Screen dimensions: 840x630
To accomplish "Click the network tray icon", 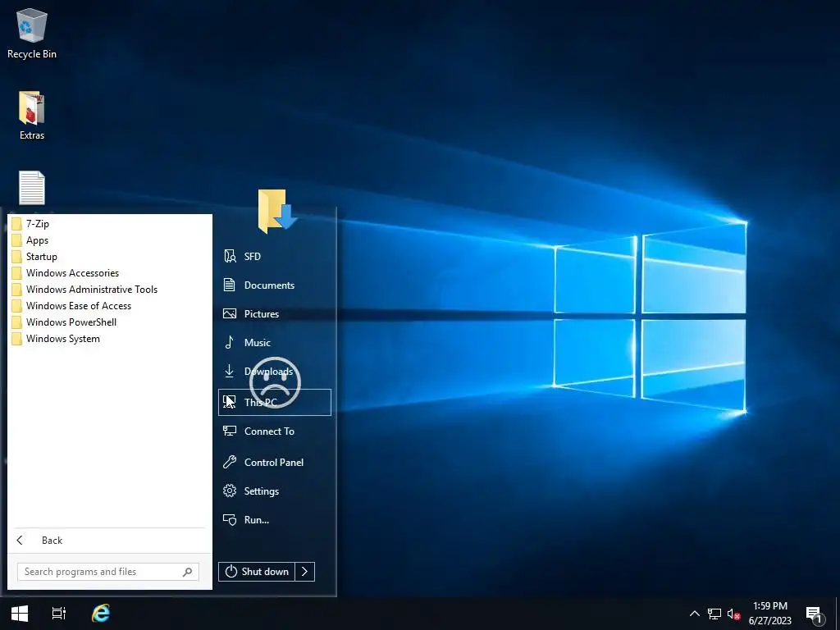I will point(714,614).
